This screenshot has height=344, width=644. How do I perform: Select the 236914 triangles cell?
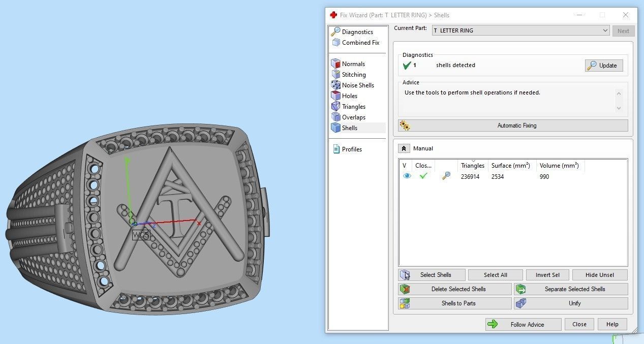click(x=470, y=177)
